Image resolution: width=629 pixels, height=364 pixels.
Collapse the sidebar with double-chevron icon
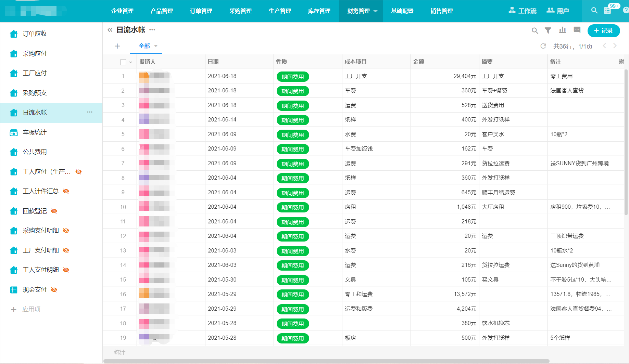tap(110, 30)
